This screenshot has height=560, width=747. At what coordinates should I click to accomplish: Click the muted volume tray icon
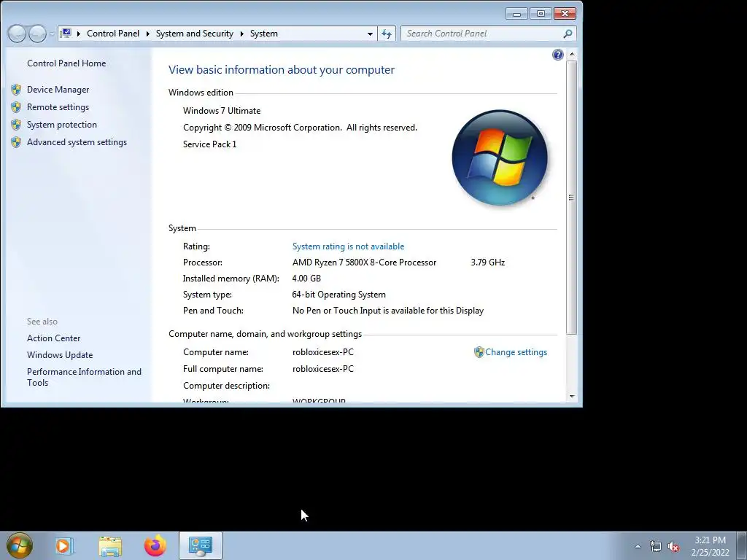673,546
